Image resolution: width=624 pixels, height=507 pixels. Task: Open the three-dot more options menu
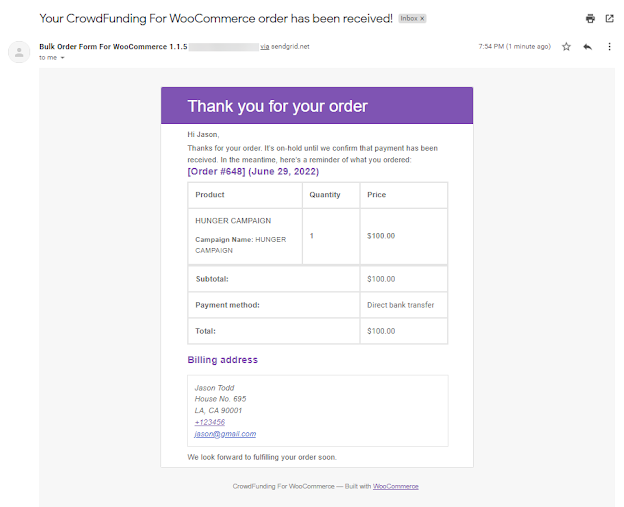pos(609,47)
